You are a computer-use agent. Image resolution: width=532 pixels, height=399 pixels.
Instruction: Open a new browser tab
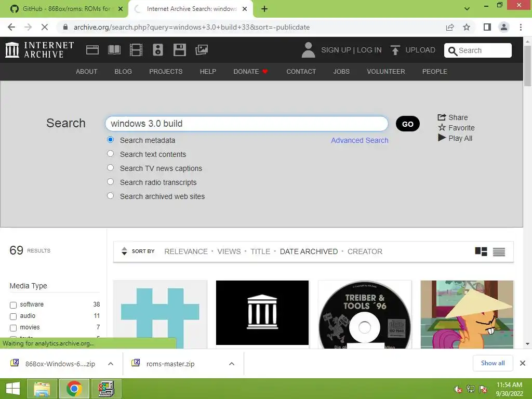(x=264, y=9)
